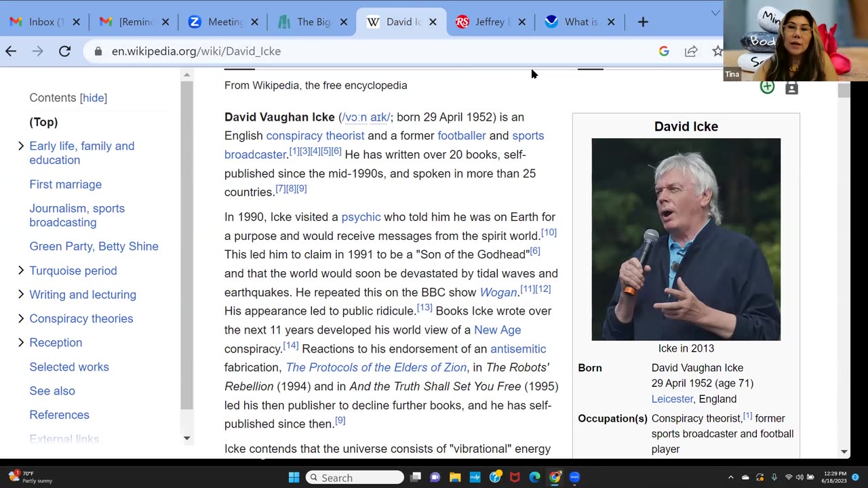Click the forward navigation arrow
Screen dimensions: 868x488
click(37, 51)
